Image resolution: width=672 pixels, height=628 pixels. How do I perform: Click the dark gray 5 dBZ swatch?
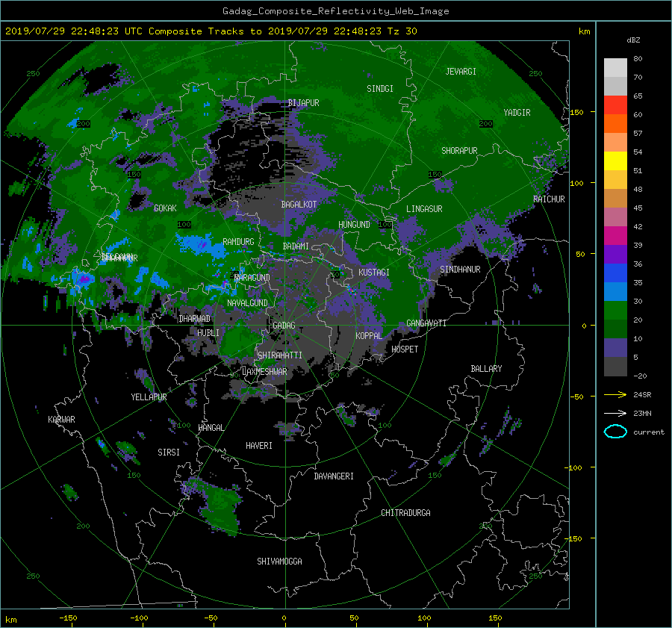(x=615, y=366)
